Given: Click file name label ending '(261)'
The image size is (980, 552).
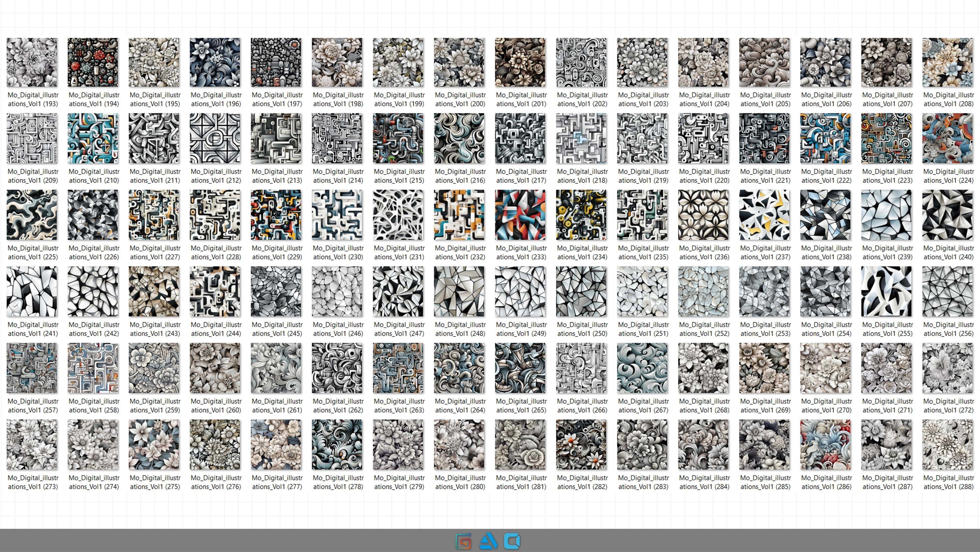Looking at the screenshot, I should 277,405.
